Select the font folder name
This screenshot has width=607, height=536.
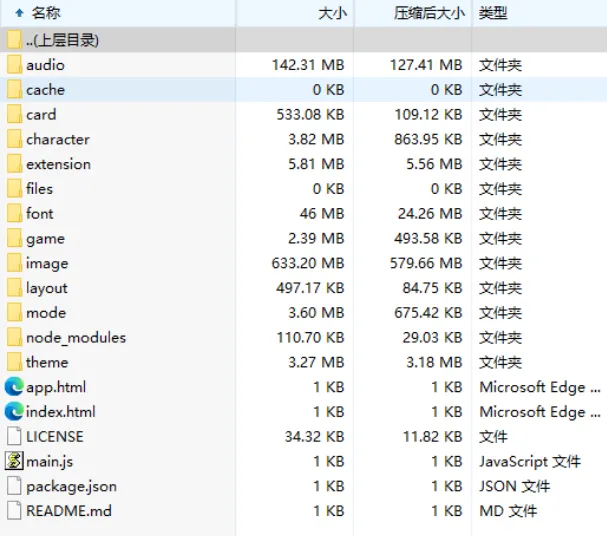[x=39, y=213]
